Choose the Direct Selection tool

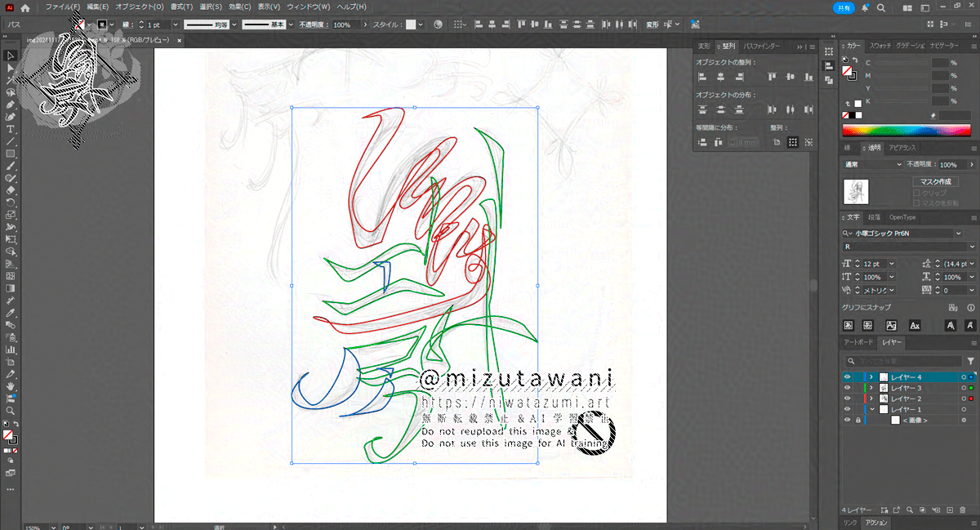[11, 68]
